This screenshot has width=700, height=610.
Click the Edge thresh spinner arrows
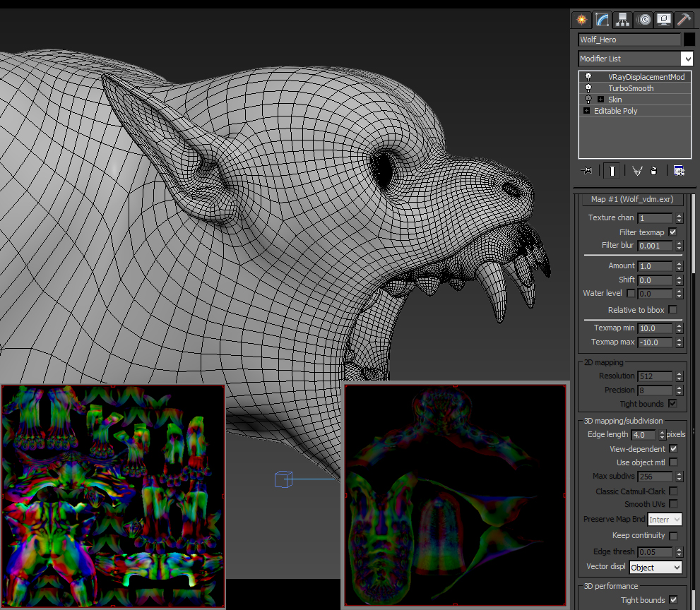tap(679, 552)
